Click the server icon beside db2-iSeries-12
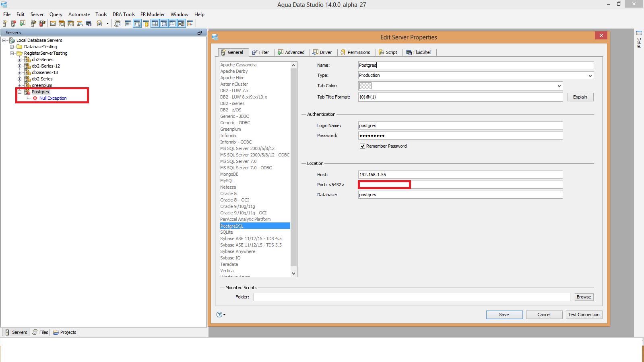Screen dimensions: 644x362 pyautogui.click(x=27, y=66)
